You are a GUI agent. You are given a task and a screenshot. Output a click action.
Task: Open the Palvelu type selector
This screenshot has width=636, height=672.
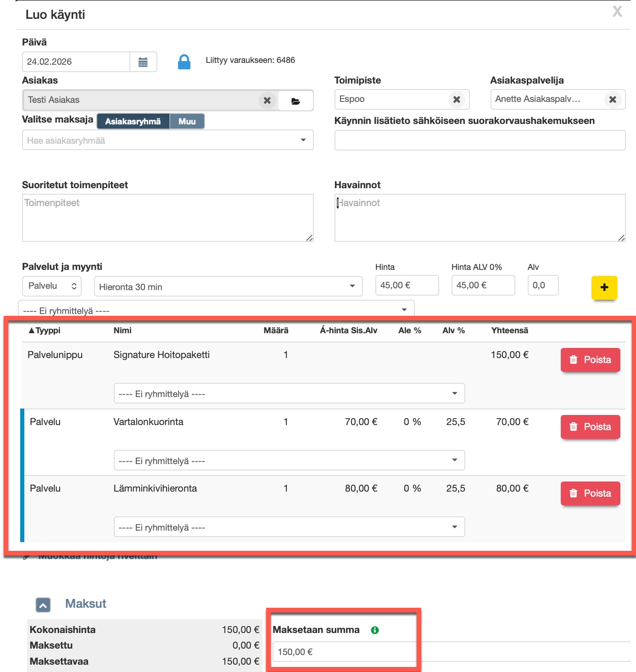click(52, 286)
